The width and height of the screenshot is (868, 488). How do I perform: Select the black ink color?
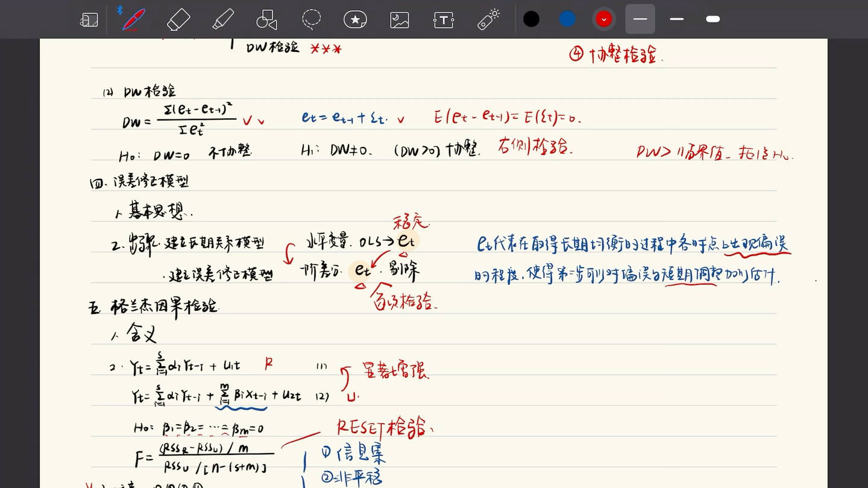[x=531, y=19]
